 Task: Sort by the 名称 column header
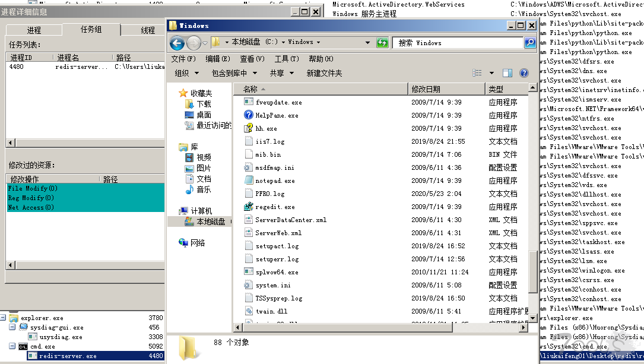(321, 88)
